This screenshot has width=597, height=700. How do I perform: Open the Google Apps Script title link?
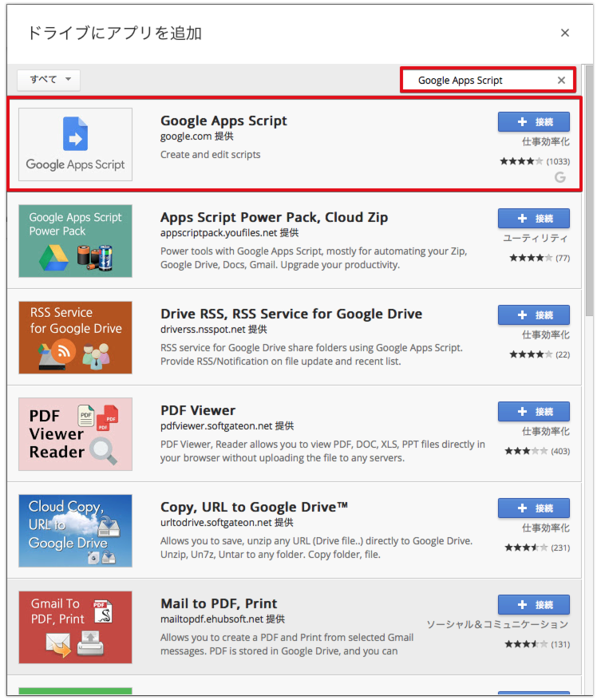click(x=223, y=121)
